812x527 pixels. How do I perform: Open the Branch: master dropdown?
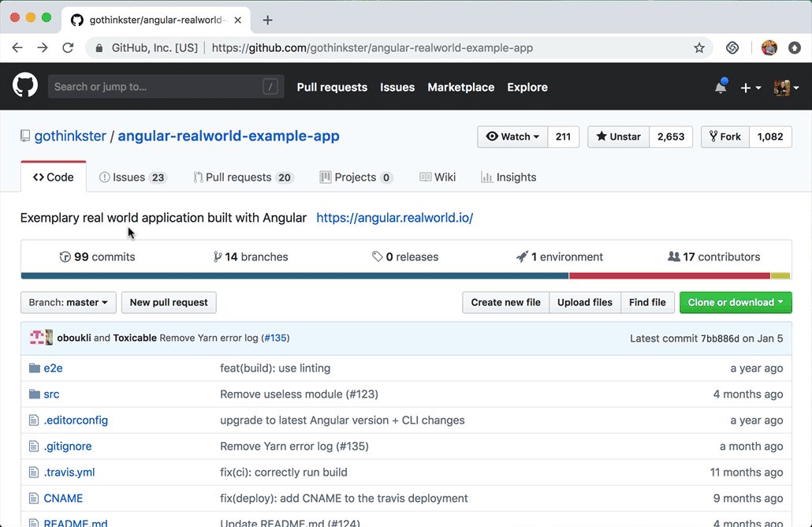[x=68, y=302]
